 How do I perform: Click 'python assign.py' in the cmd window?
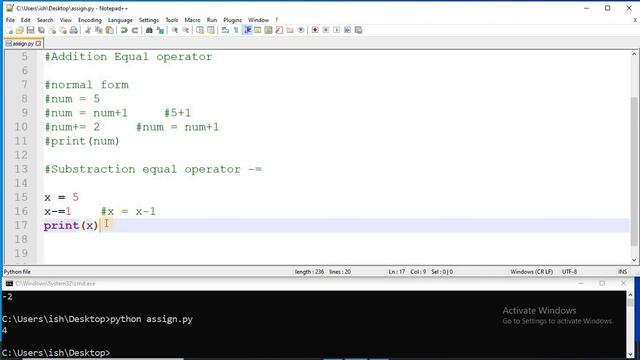[151, 319]
